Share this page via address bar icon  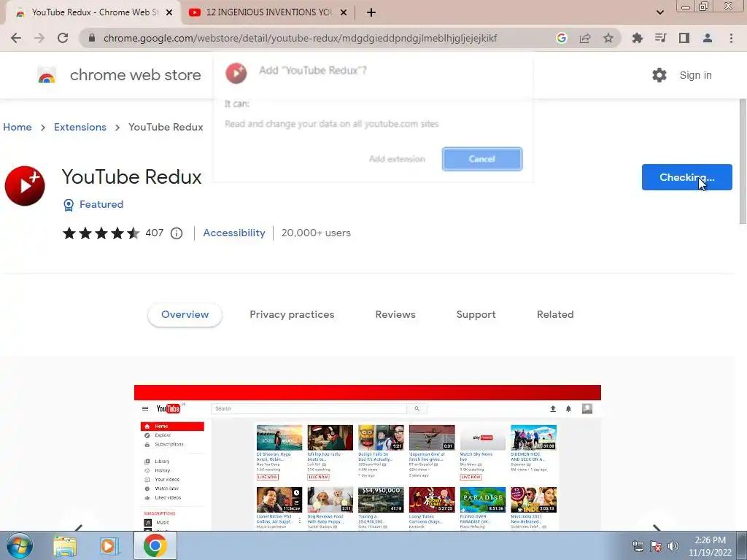tap(585, 38)
